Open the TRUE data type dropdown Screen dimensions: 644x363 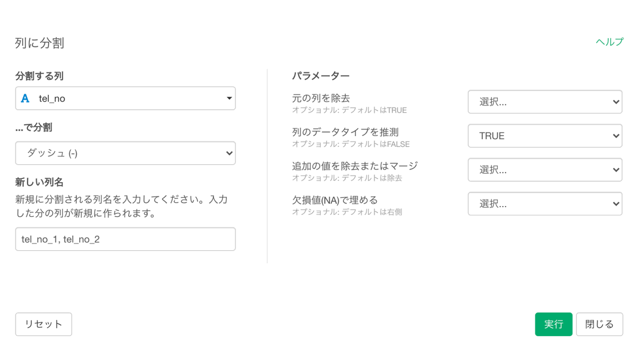[545, 136]
